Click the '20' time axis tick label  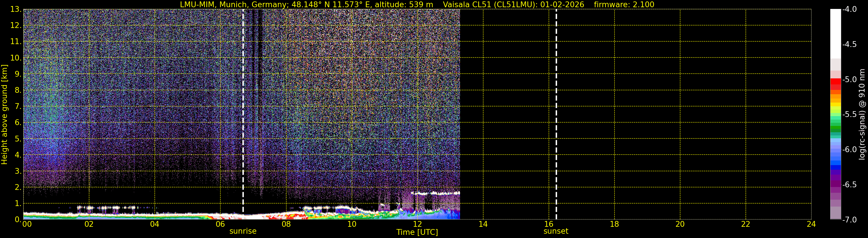tap(680, 224)
